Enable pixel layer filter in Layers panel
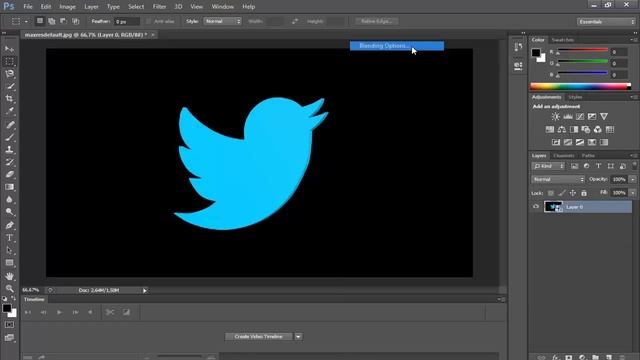Image resolution: width=640 pixels, height=360 pixels. point(574,166)
